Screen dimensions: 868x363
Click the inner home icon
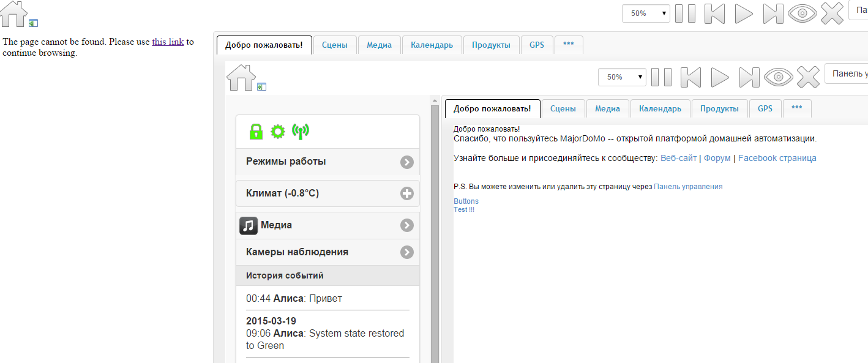241,78
